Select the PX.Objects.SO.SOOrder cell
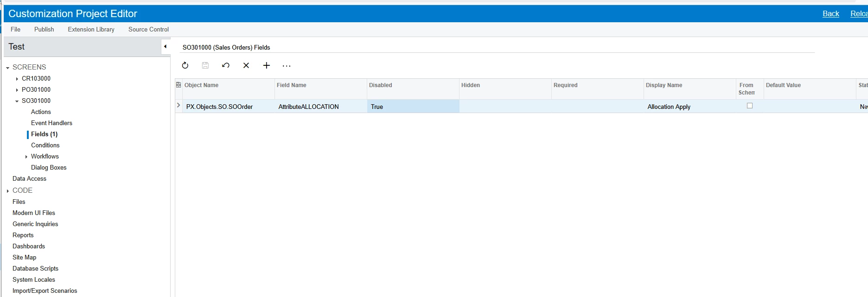 tap(228, 107)
